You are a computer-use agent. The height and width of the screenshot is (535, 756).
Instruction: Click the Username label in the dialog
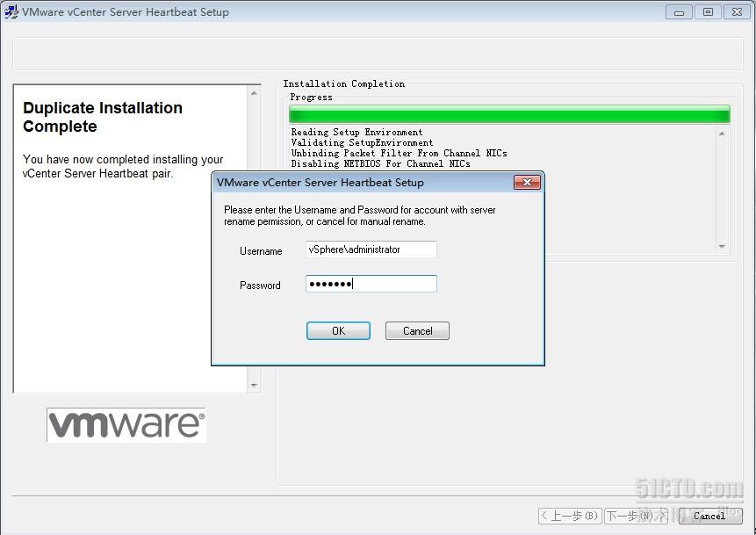[x=261, y=251]
